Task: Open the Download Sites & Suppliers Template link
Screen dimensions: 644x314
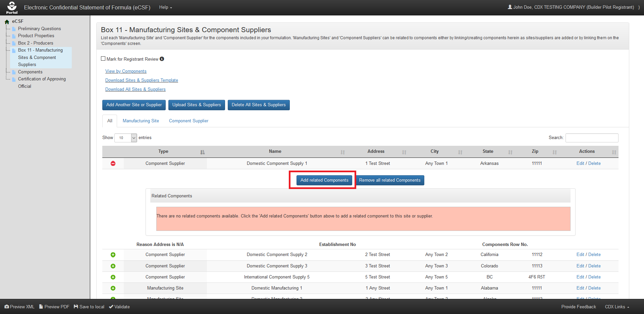Action: pos(142,80)
